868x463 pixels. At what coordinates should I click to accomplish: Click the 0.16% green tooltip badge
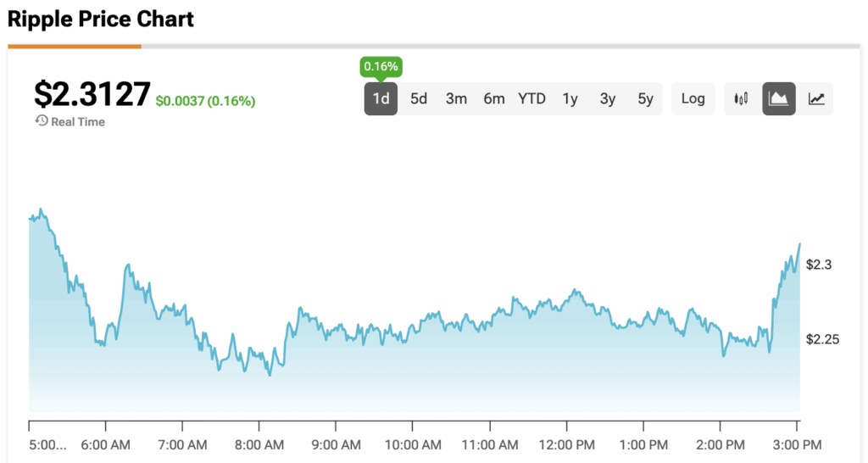pos(381,66)
